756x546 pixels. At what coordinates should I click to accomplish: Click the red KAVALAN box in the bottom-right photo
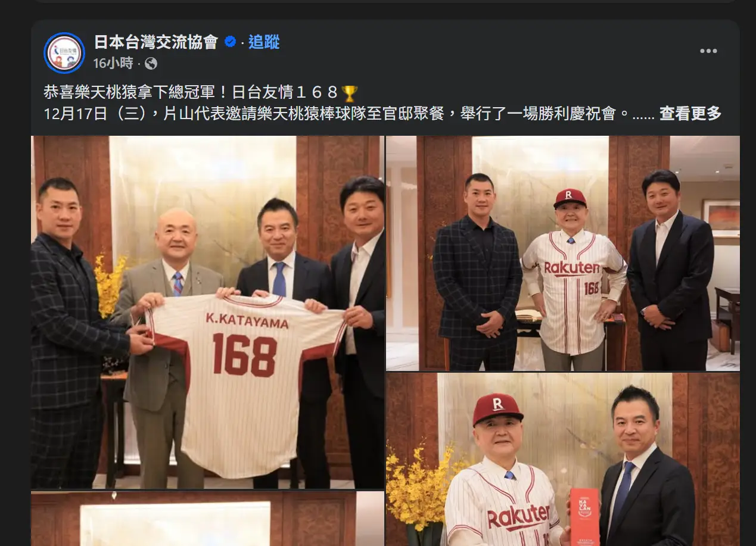584,517
